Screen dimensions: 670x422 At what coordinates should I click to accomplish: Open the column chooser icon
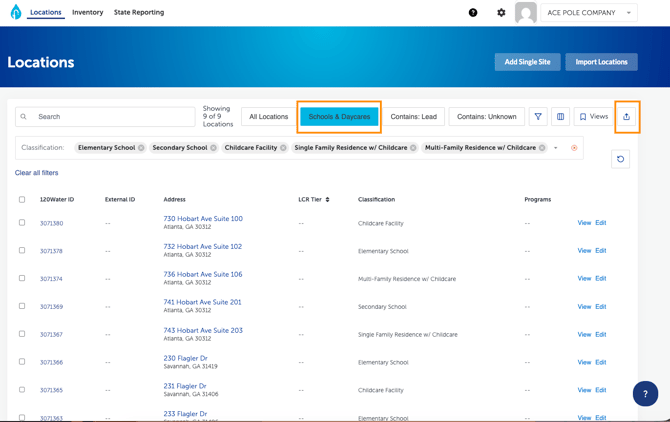click(x=560, y=117)
